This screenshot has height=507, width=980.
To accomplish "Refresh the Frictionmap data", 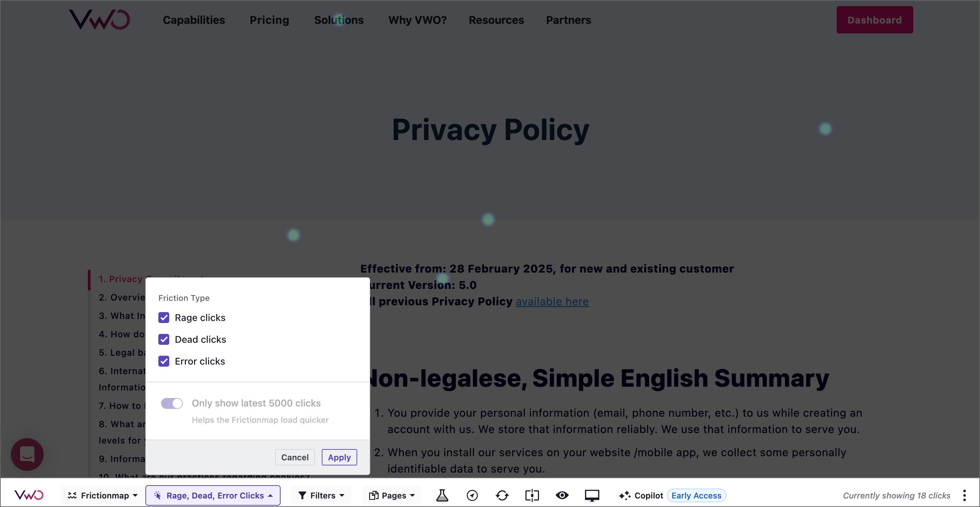I will pyautogui.click(x=502, y=495).
